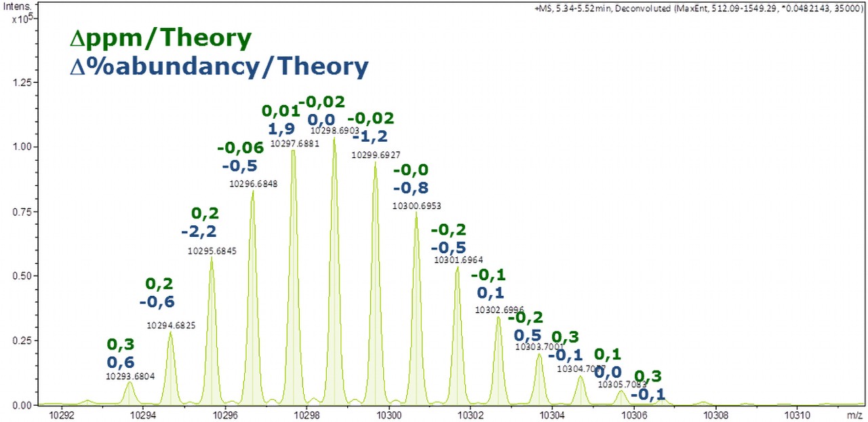Viewport: 868px width, 422px height.
Task: Click the 10293.6804 peak label
Action: tap(131, 375)
